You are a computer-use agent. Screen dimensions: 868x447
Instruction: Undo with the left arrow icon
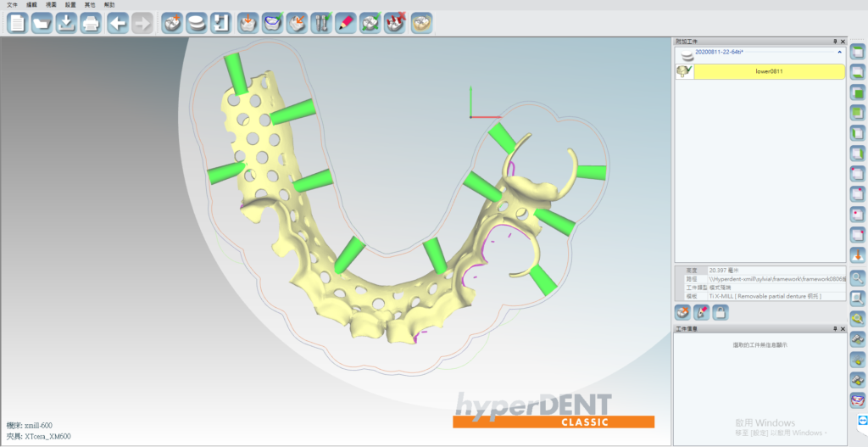(118, 23)
